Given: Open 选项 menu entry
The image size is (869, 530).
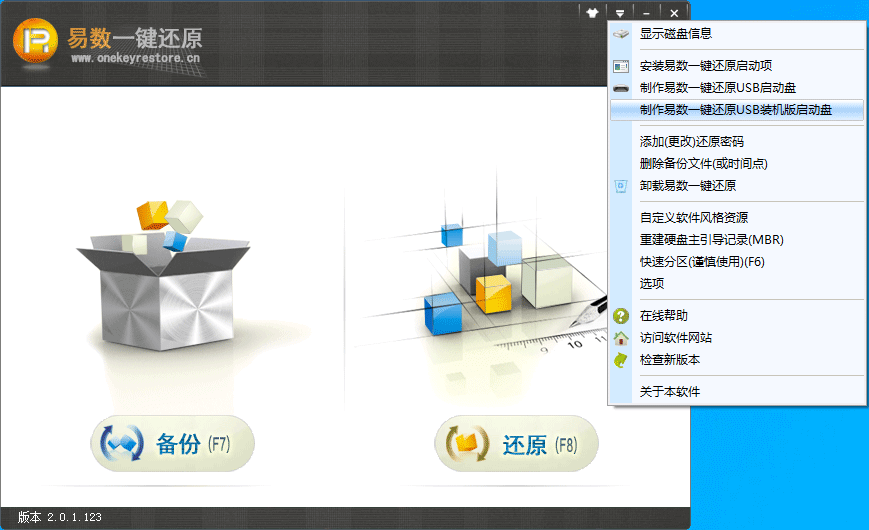Looking at the screenshot, I should (x=737, y=284).
